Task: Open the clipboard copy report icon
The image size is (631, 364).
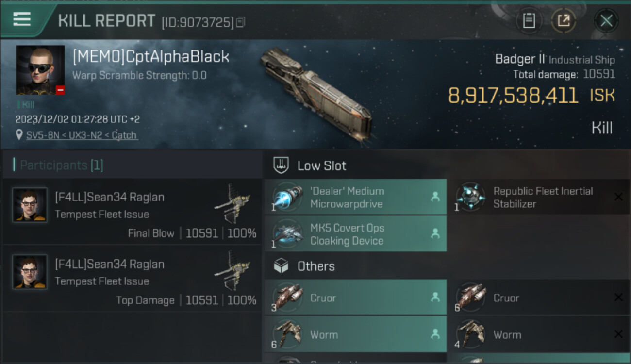Action: 529,20
